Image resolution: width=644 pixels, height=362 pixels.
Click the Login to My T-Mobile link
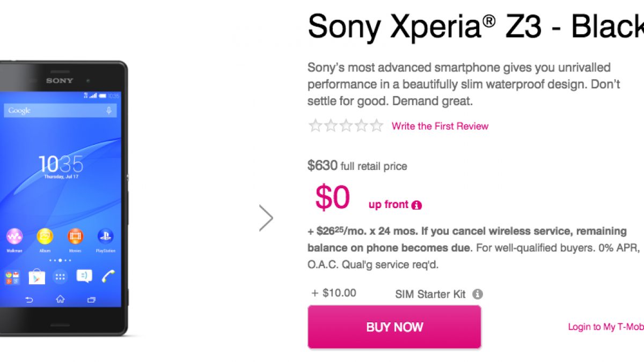605,327
